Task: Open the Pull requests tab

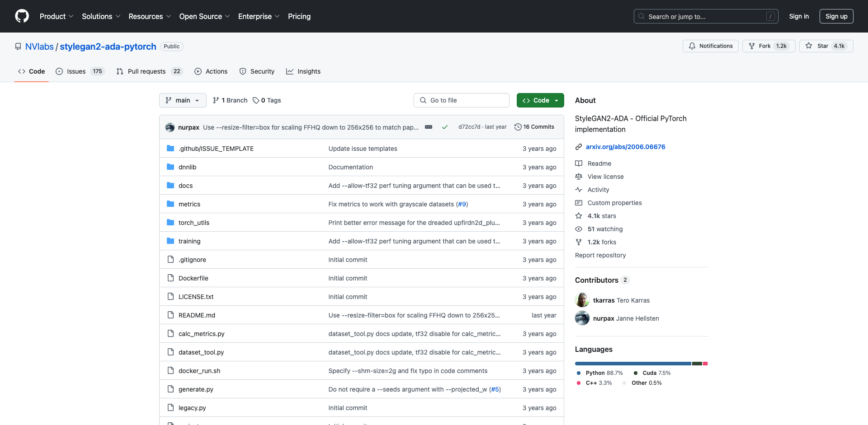Action: coord(149,71)
